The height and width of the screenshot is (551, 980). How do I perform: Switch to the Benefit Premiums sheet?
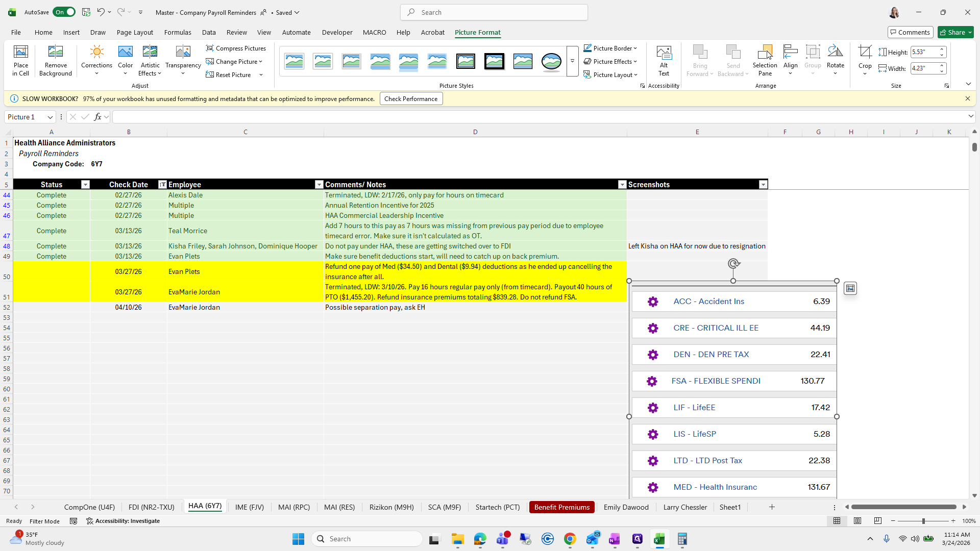point(561,507)
